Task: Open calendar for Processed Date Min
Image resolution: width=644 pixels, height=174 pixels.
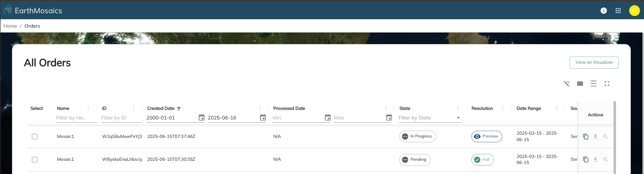Action: pos(328,117)
